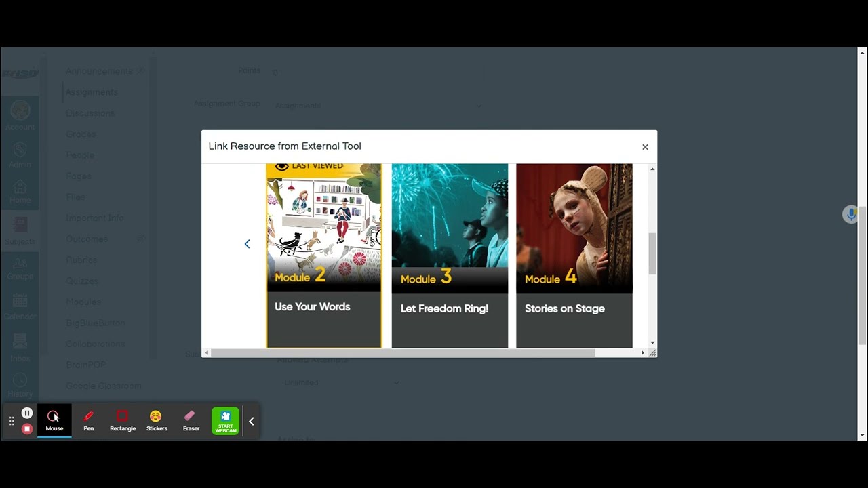Image resolution: width=868 pixels, height=488 pixels.
Task: Stop the screen recording
Action: (27, 428)
